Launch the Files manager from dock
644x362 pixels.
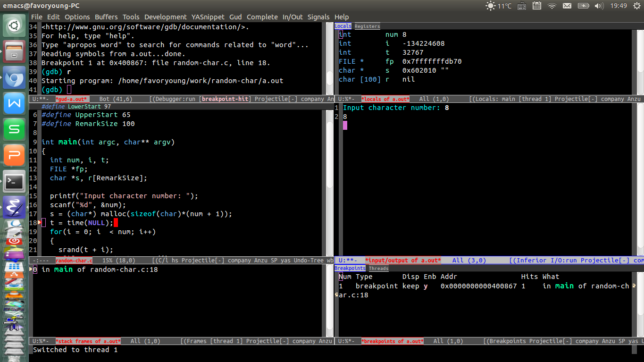click(x=14, y=51)
